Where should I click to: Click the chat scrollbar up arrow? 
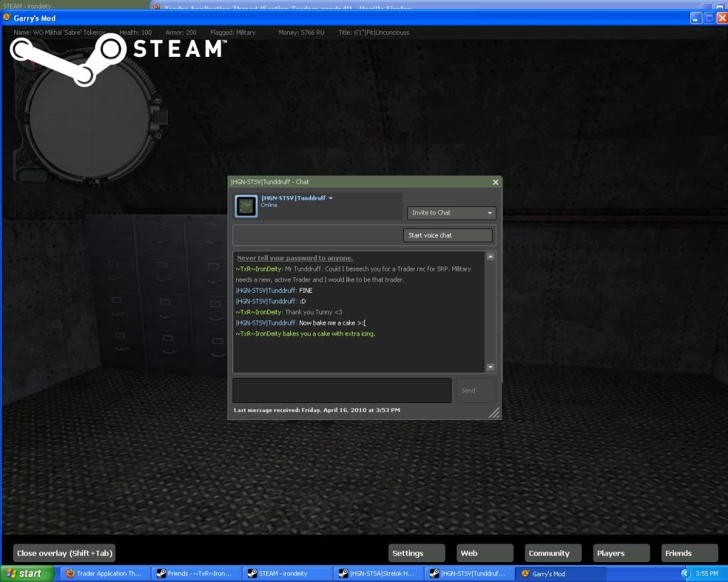click(491, 257)
